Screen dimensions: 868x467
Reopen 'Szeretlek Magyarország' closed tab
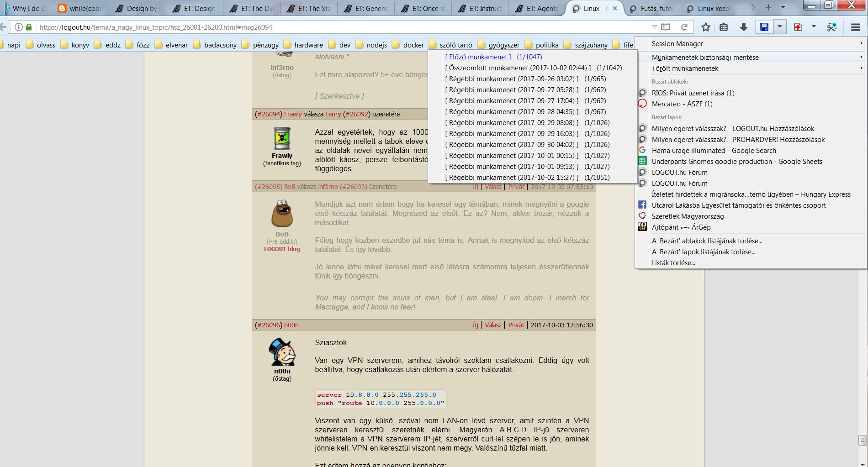click(751, 216)
